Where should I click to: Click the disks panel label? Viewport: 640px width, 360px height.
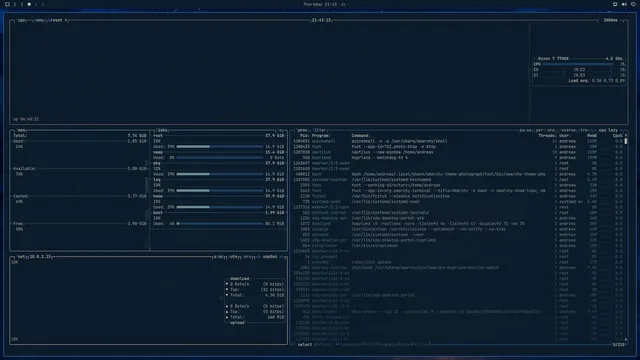tap(162, 130)
